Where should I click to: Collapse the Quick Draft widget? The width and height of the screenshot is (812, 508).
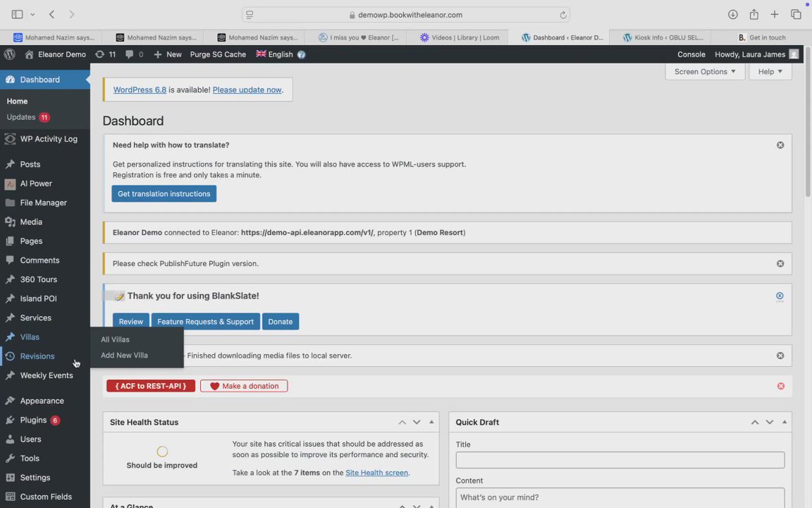click(x=785, y=423)
